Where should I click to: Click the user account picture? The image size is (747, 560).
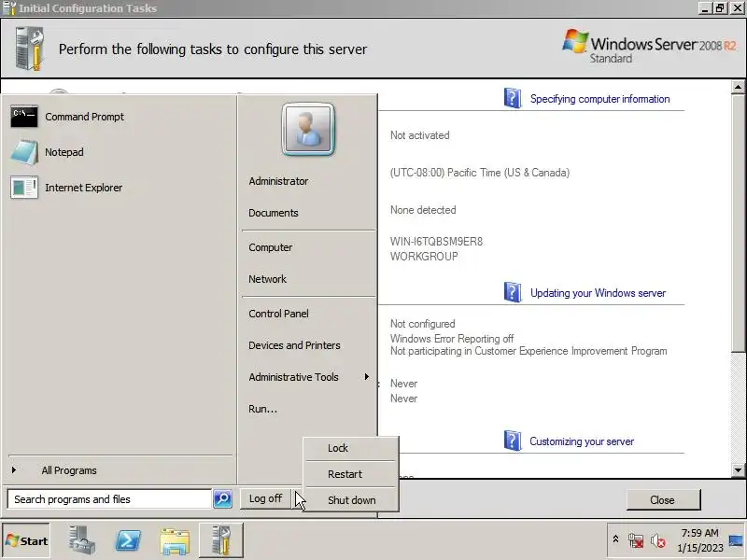point(308,130)
